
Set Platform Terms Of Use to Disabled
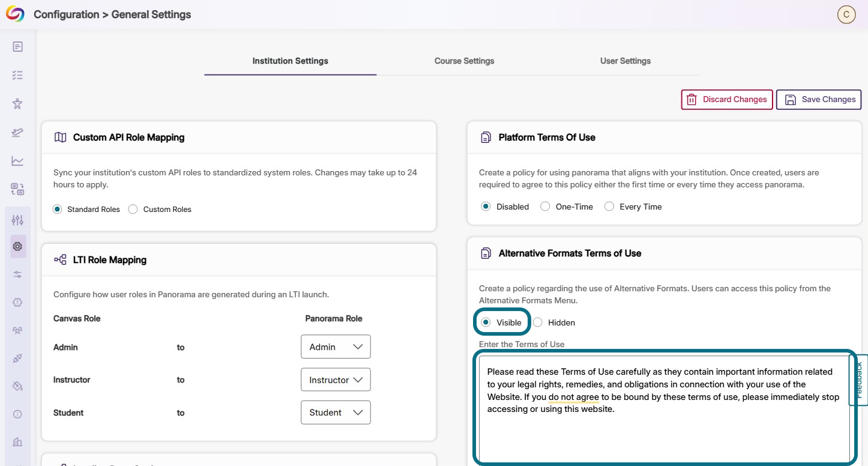pos(486,207)
